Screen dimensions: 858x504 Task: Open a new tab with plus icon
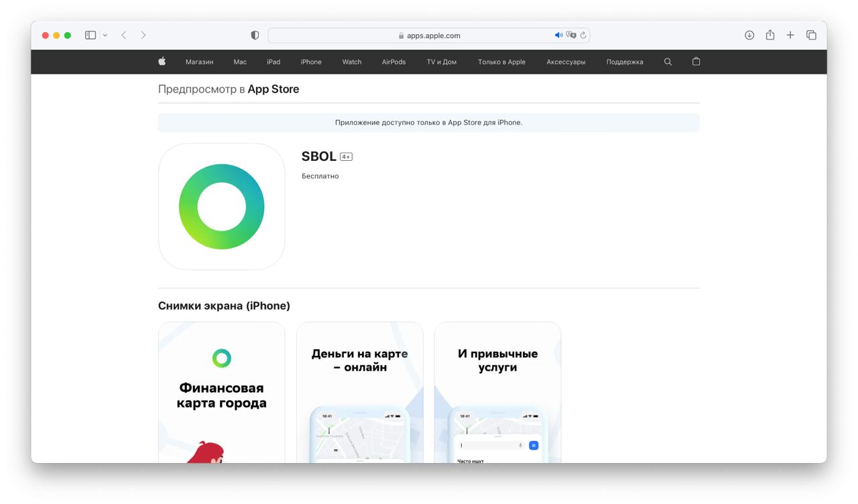point(790,35)
